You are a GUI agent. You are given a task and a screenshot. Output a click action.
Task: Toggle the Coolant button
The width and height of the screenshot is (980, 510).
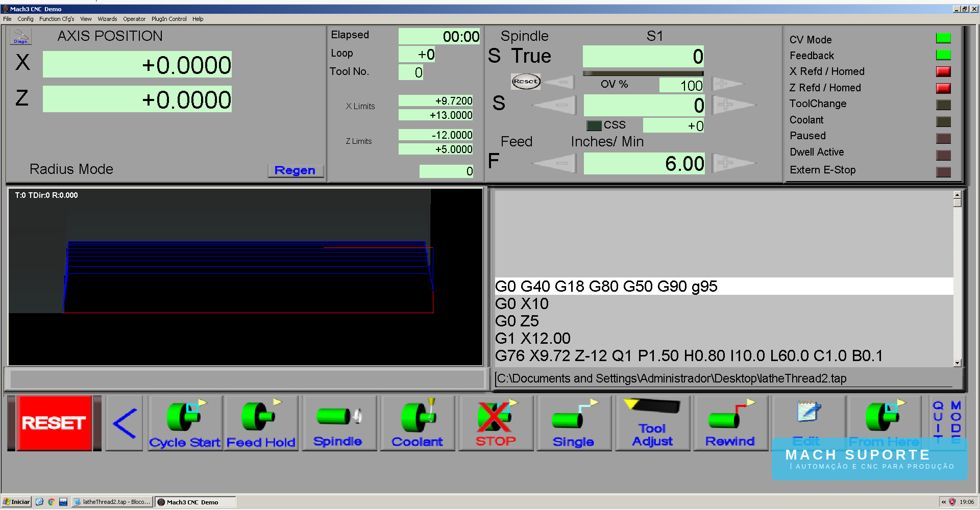[x=417, y=423]
